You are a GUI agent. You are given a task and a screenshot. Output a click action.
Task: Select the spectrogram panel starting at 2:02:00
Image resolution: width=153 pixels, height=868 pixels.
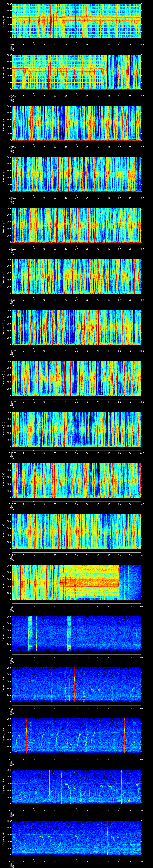point(77,72)
